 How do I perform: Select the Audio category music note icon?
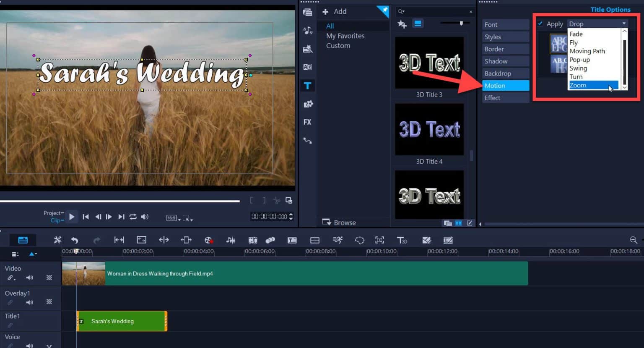(x=308, y=30)
